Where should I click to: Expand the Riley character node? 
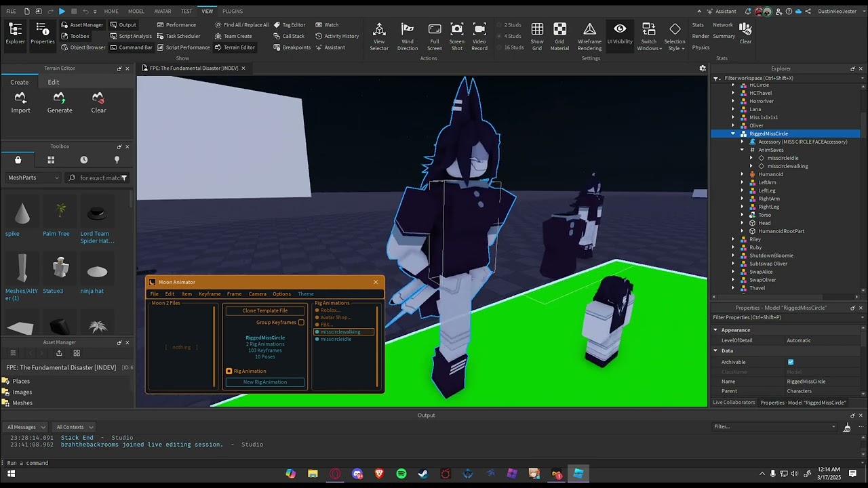(x=733, y=239)
